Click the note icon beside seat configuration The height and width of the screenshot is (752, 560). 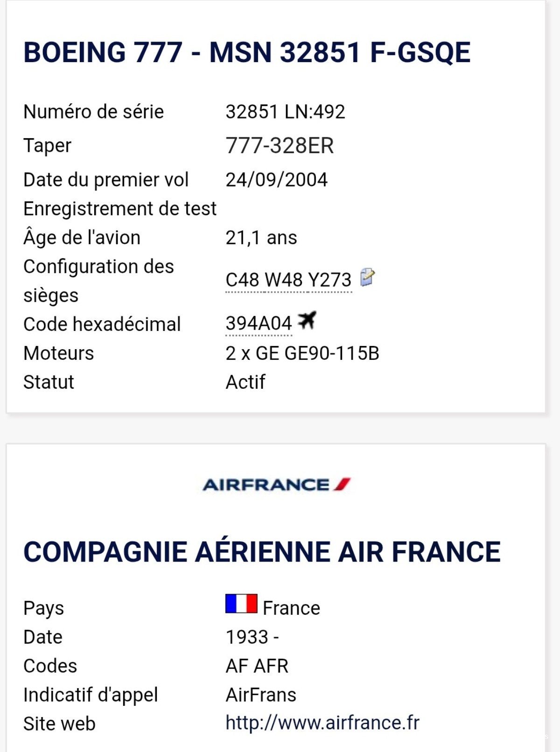[367, 277]
